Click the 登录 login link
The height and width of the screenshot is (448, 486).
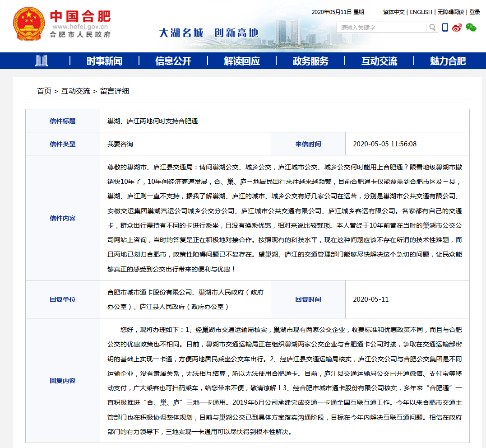click(475, 12)
